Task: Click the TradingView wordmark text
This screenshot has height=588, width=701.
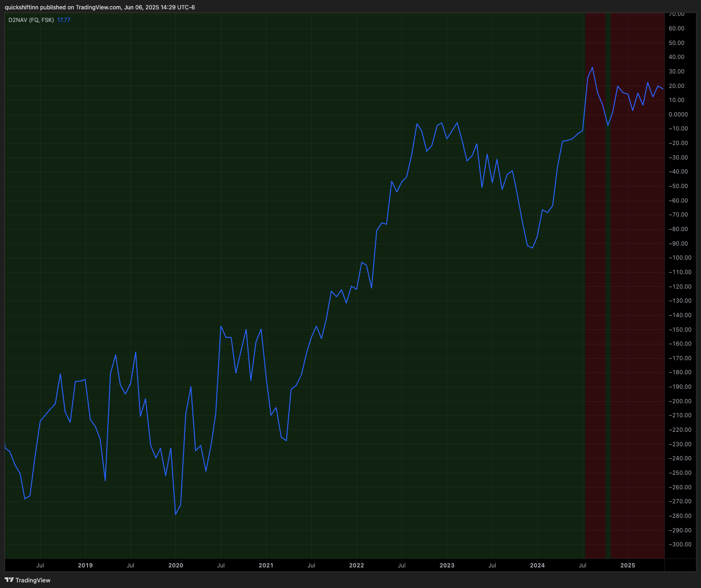Action: 33,580
